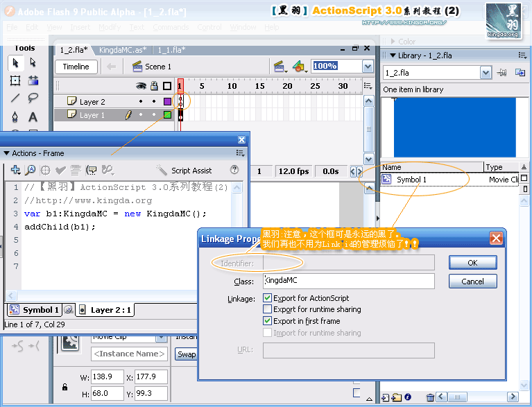532x407 pixels.
Task: Click Cancel in Linkage Properties
Action: point(472,282)
